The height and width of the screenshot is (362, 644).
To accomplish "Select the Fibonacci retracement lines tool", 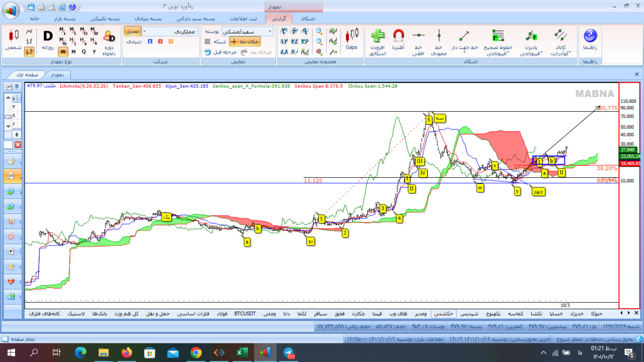I will point(498,41).
